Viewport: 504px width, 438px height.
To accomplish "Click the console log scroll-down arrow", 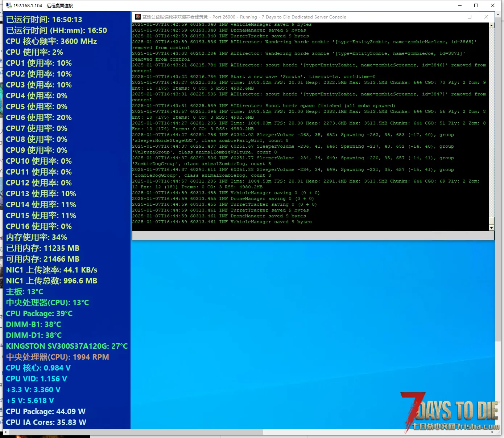I will tap(491, 228).
